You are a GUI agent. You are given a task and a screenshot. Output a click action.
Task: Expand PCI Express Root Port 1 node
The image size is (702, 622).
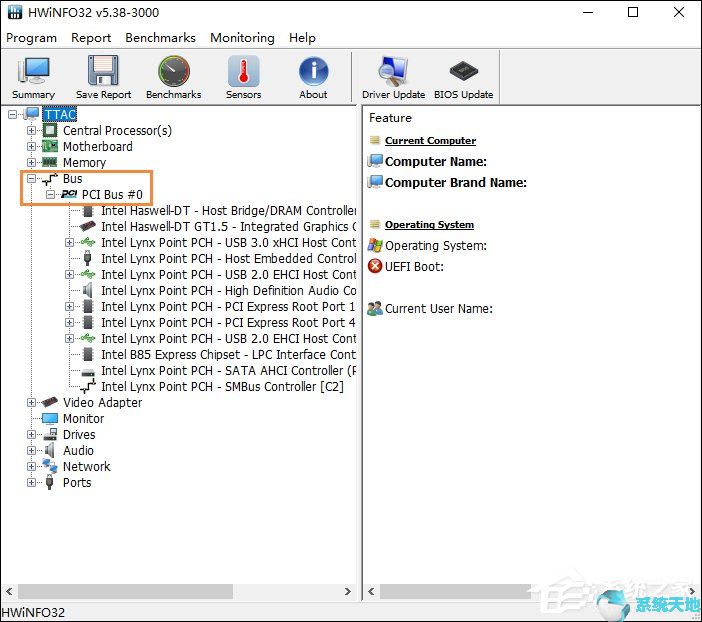(69, 306)
